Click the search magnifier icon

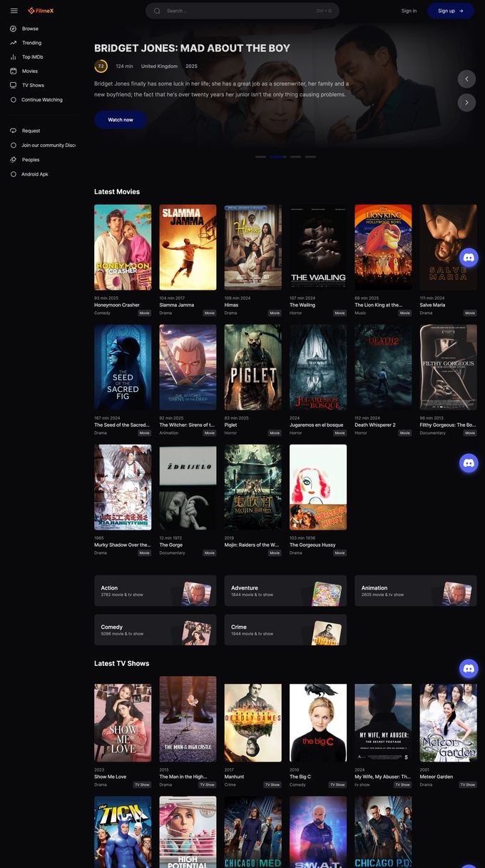point(158,11)
